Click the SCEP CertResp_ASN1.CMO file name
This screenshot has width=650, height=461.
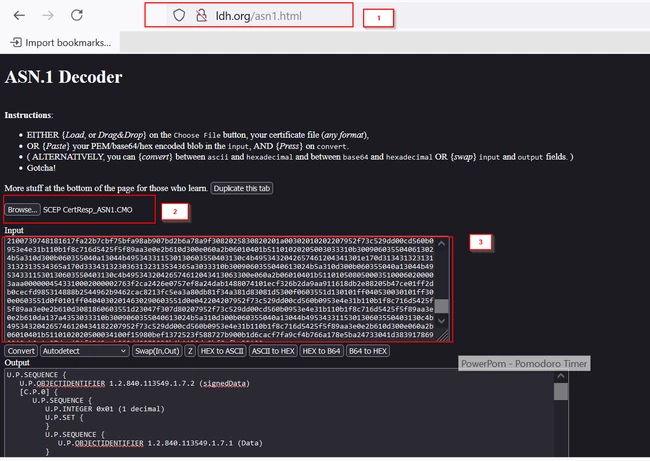[88, 210]
